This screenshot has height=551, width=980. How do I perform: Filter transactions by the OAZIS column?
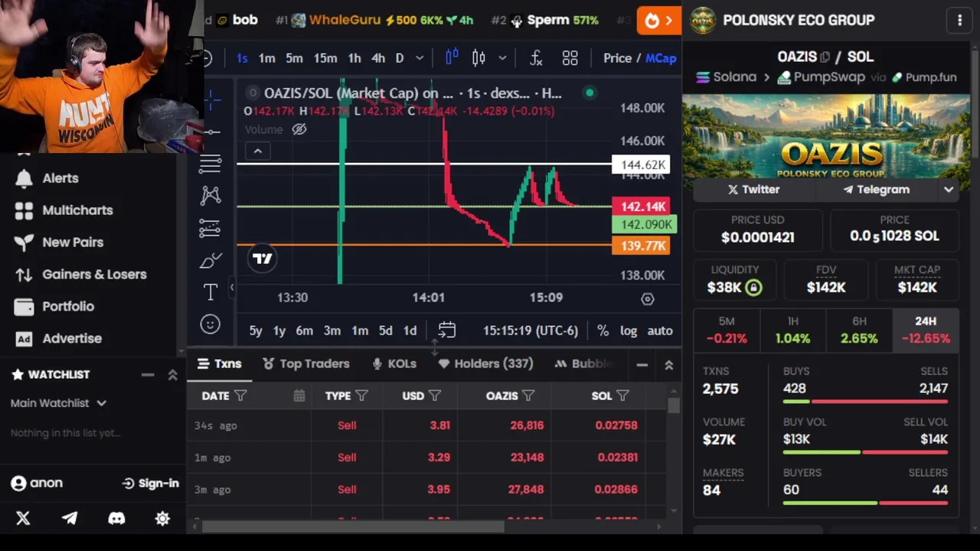pos(528,396)
